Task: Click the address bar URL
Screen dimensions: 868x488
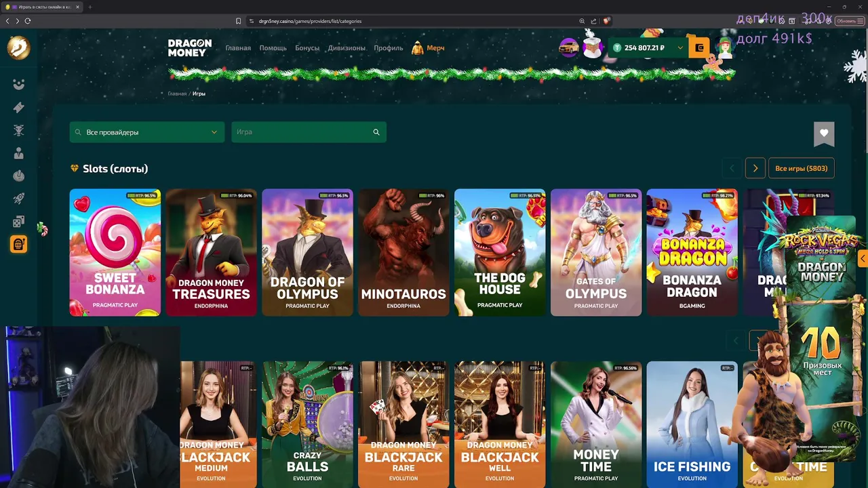Action: coord(310,21)
